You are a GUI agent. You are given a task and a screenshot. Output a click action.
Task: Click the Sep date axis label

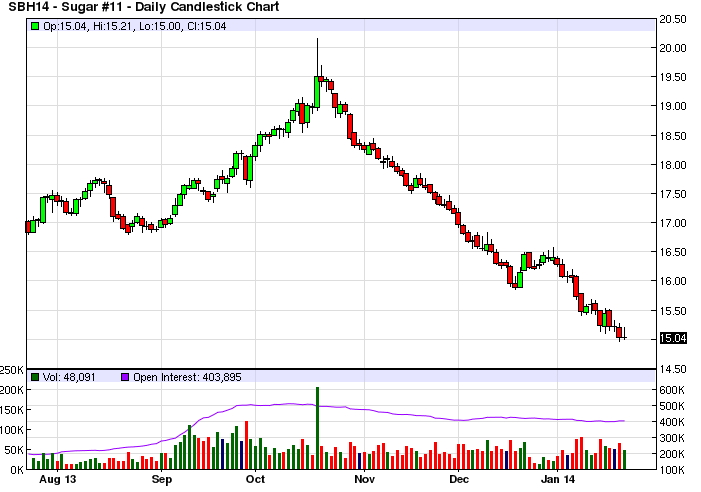click(161, 479)
